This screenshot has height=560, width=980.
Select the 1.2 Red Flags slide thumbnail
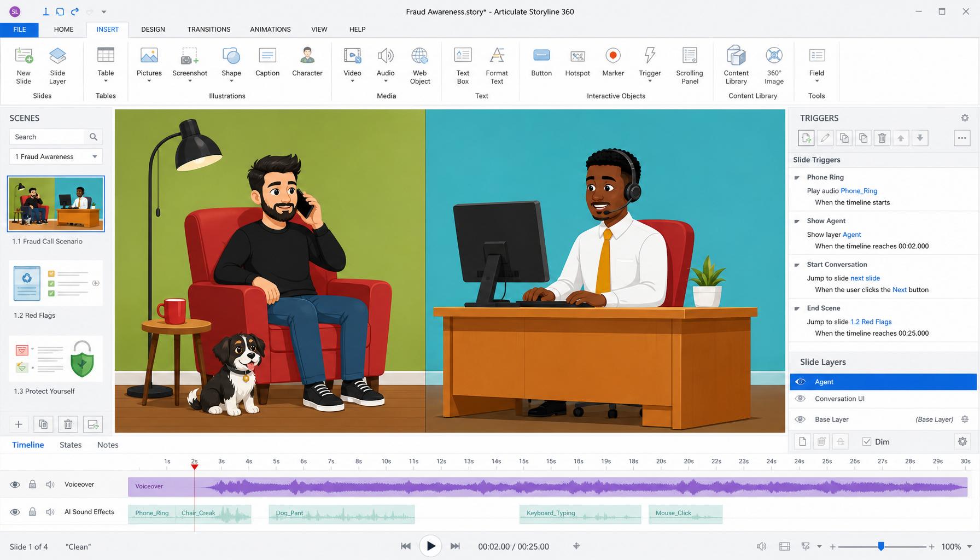click(56, 283)
